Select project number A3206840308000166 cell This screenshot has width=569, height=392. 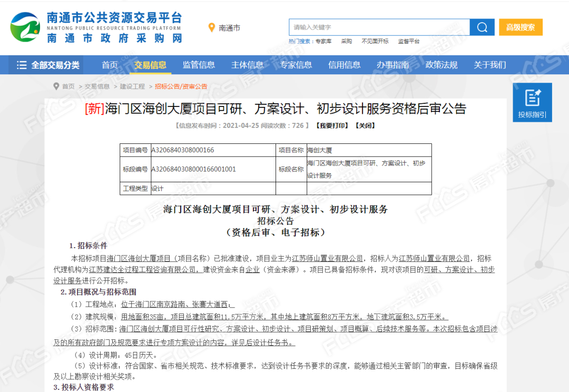[x=213, y=150]
